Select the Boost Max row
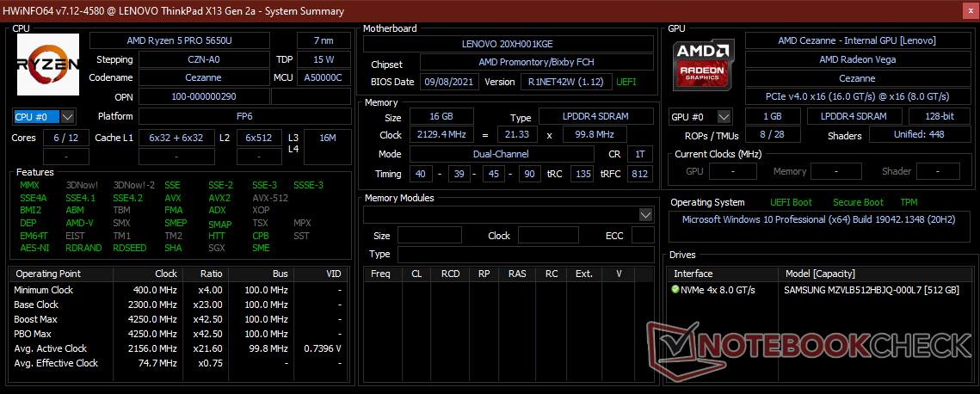The image size is (980, 394). pos(178,319)
